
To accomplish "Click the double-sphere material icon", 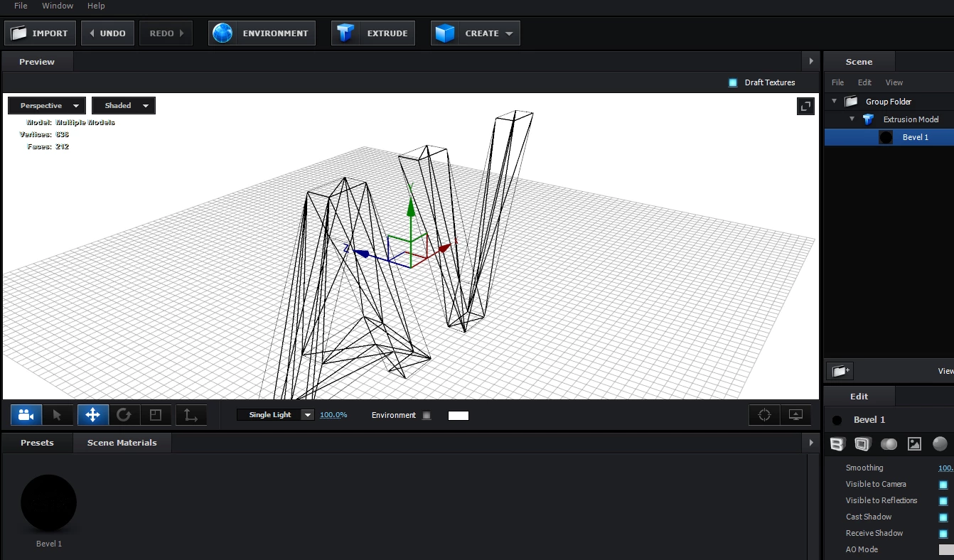I will [x=889, y=444].
